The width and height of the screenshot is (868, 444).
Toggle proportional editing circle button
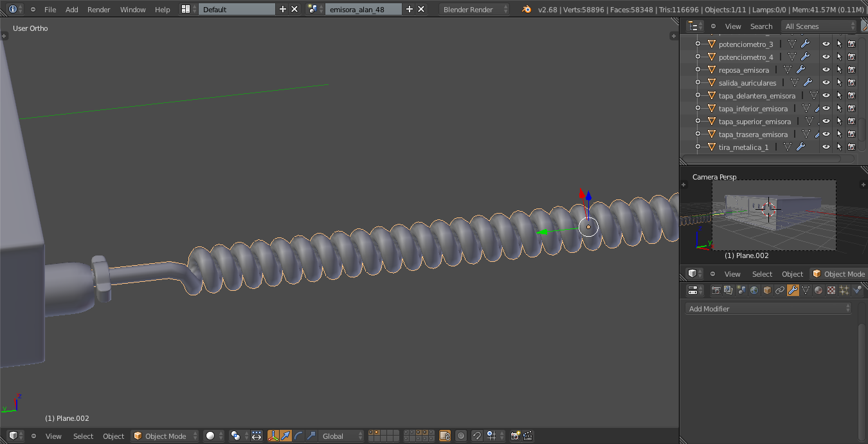pos(461,436)
